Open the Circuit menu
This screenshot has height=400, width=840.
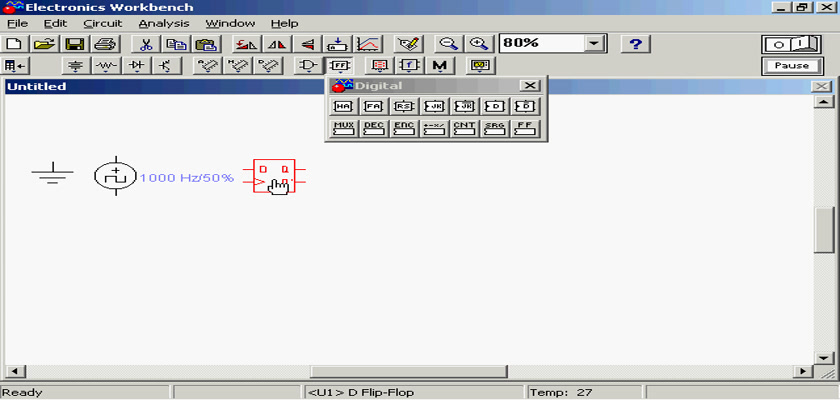(x=102, y=23)
